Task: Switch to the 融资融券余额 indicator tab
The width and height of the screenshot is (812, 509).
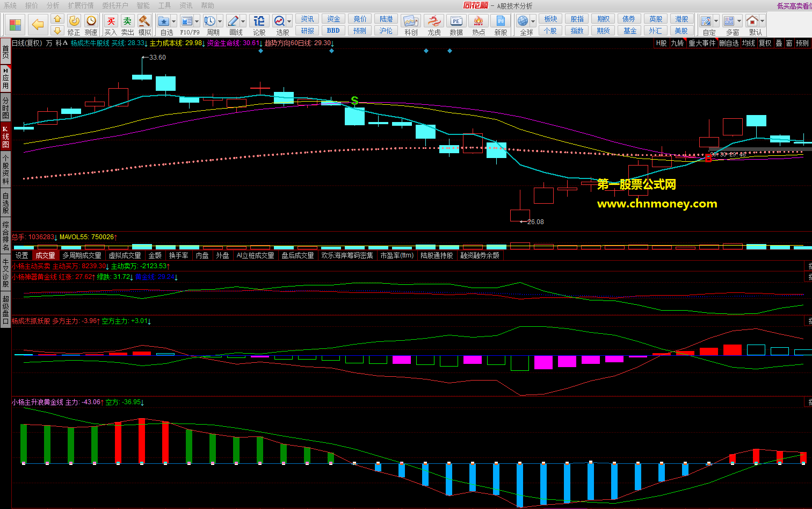Action: pyautogui.click(x=480, y=255)
